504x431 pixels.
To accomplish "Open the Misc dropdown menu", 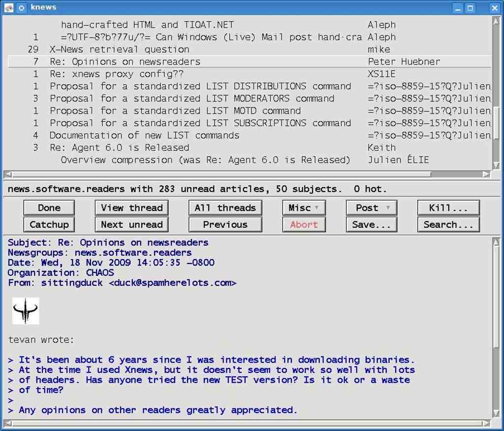I will 304,208.
